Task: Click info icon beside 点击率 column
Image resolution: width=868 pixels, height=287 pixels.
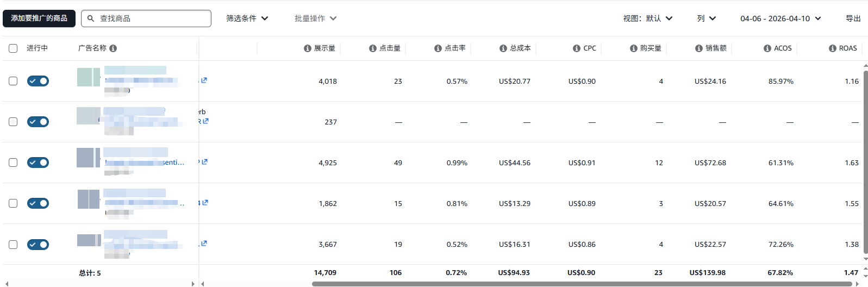Action: [438, 48]
